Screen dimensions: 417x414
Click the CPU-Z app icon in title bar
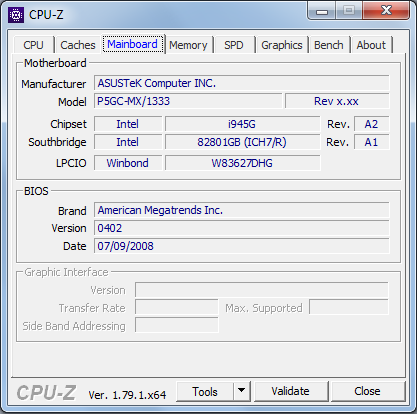[16, 15]
